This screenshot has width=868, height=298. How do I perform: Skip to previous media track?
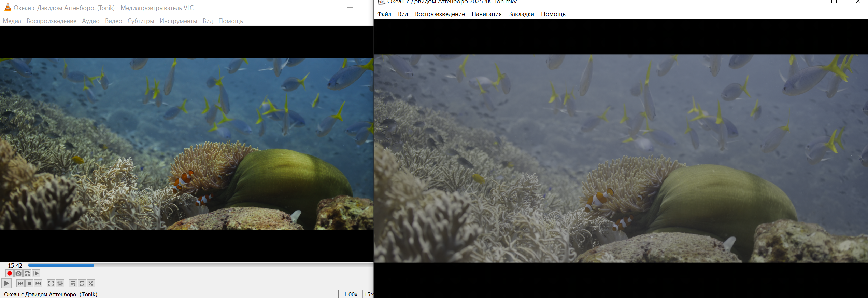pyautogui.click(x=20, y=283)
